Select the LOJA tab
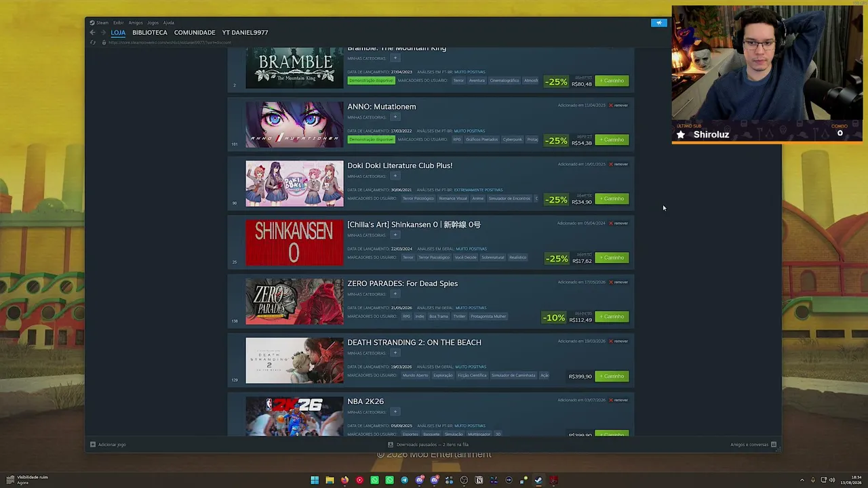 [x=118, y=33]
